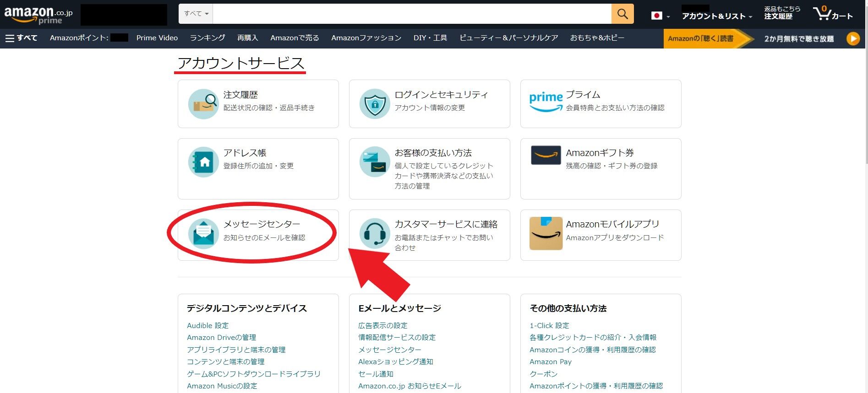Viewport: 868px width, 393px height.
Task: Open クーポン link
Action: click(543, 374)
